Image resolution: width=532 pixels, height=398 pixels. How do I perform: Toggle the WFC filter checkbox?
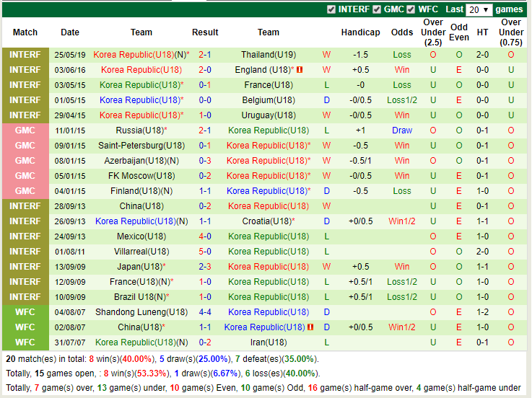[x=411, y=9]
